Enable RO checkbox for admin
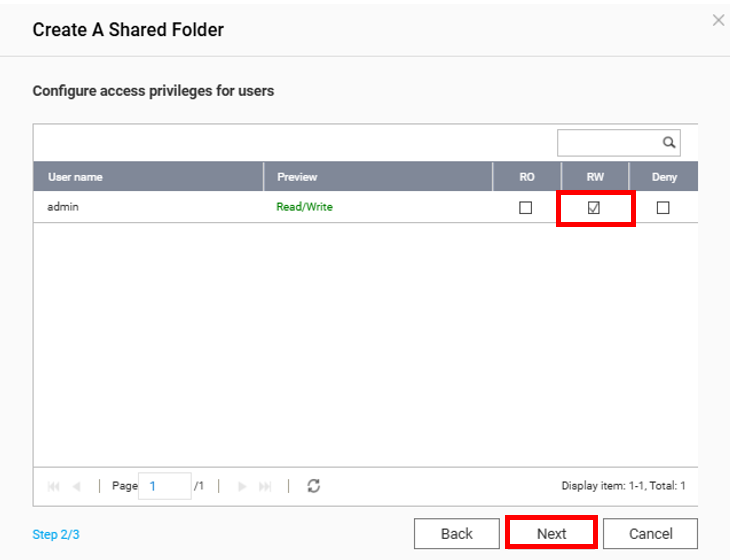730x560 pixels. point(526,208)
